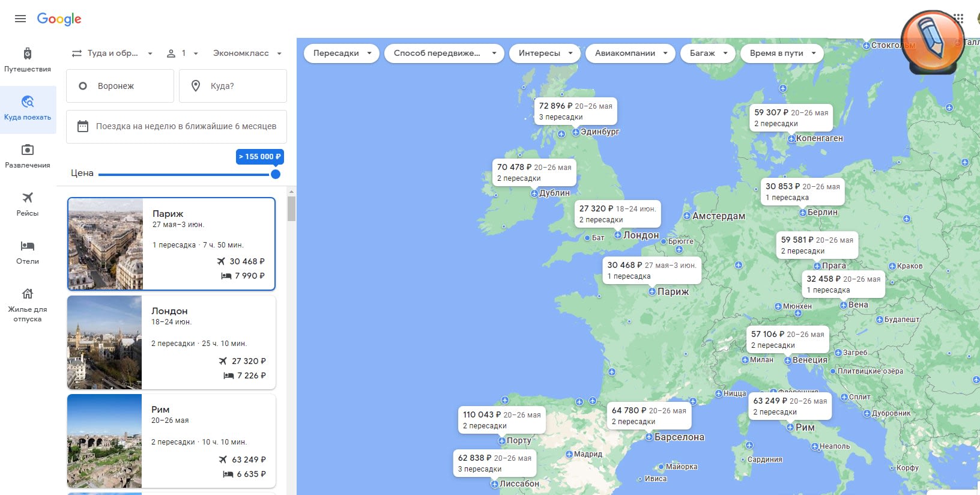The height and width of the screenshot is (495, 980).
Task: Click Загреб airport marker
Action: pyautogui.click(x=838, y=353)
